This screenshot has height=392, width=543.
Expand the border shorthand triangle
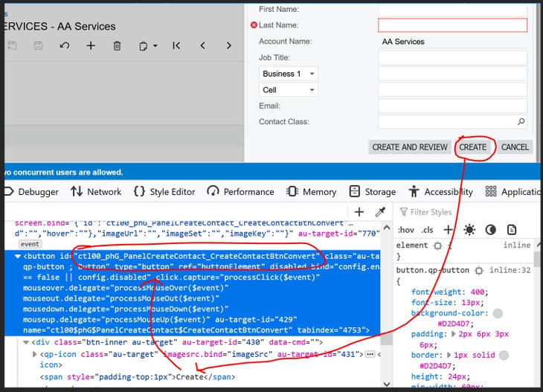click(x=449, y=355)
